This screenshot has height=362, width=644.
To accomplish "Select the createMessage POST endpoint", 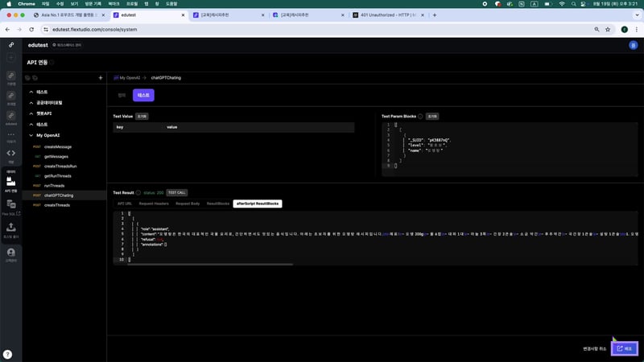I will point(57,146).
